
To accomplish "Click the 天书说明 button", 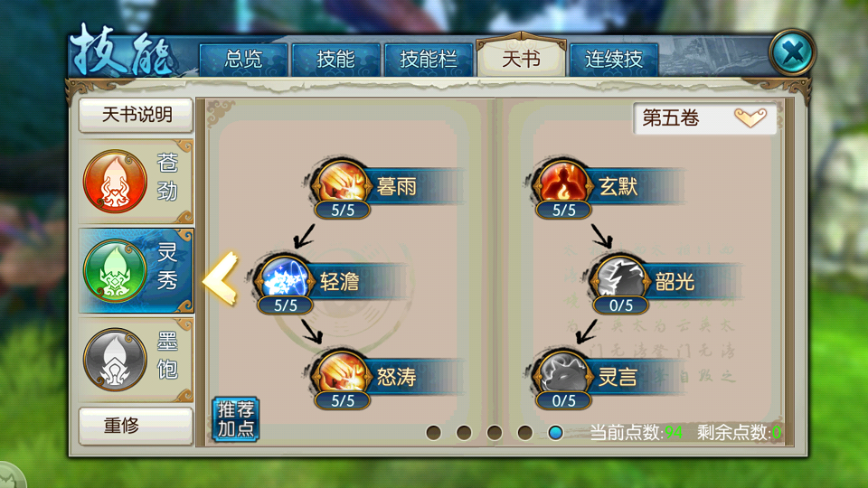I will [137, 115].
